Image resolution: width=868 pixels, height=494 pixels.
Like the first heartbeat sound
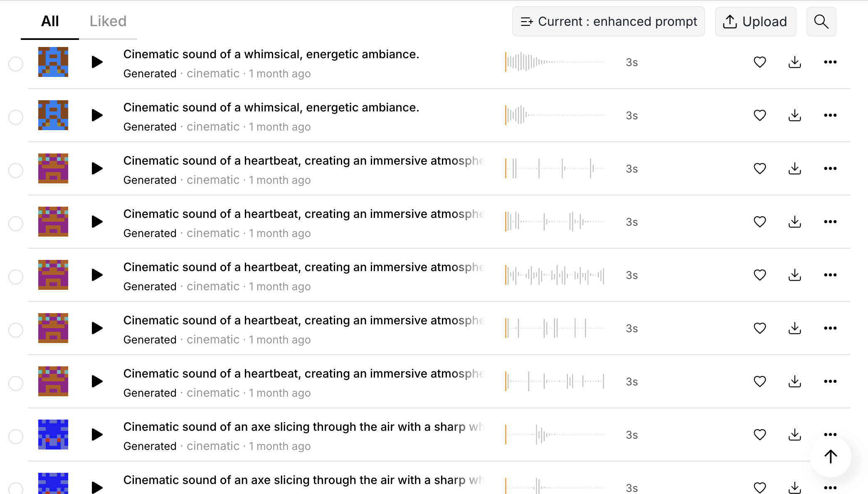tap(759, 168)
